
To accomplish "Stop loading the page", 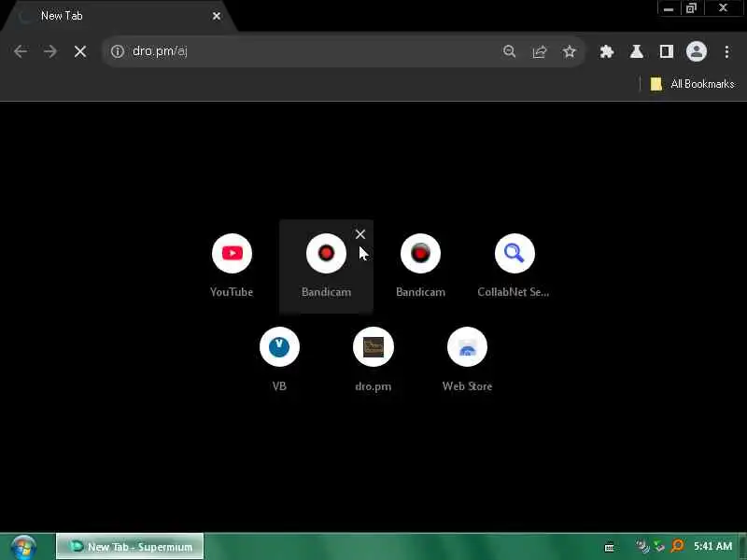I will (80, 51).
